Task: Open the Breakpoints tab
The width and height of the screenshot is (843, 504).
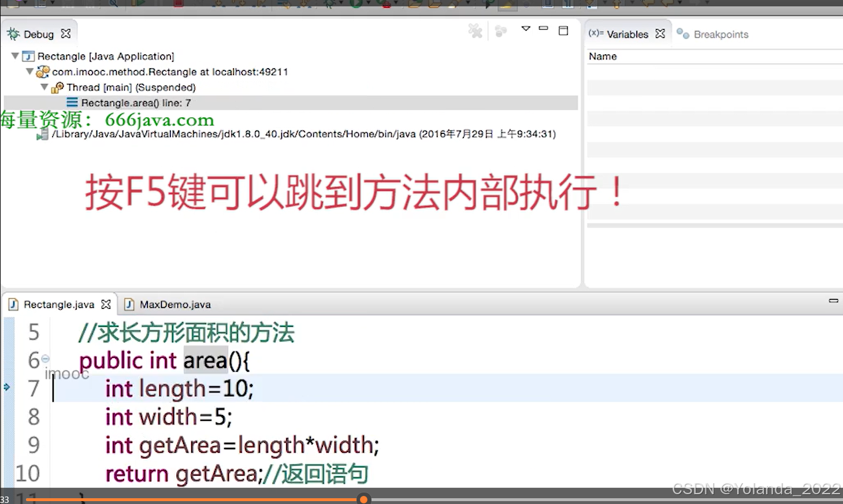Action: [x=721, y=34]
